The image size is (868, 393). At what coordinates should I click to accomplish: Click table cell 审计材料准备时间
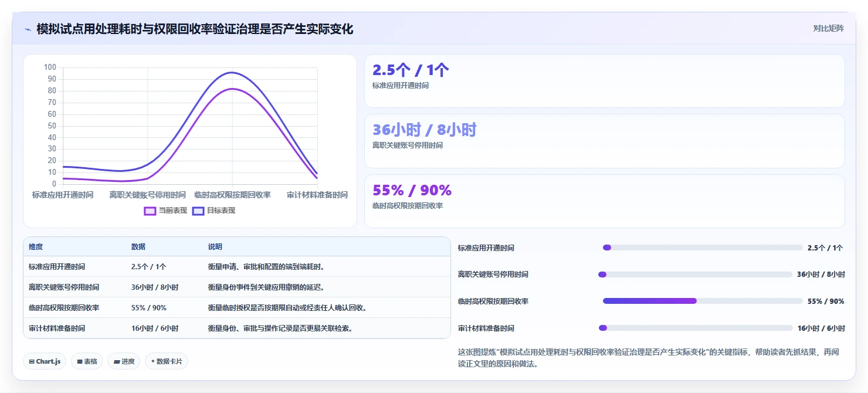(x=57, y=328)
